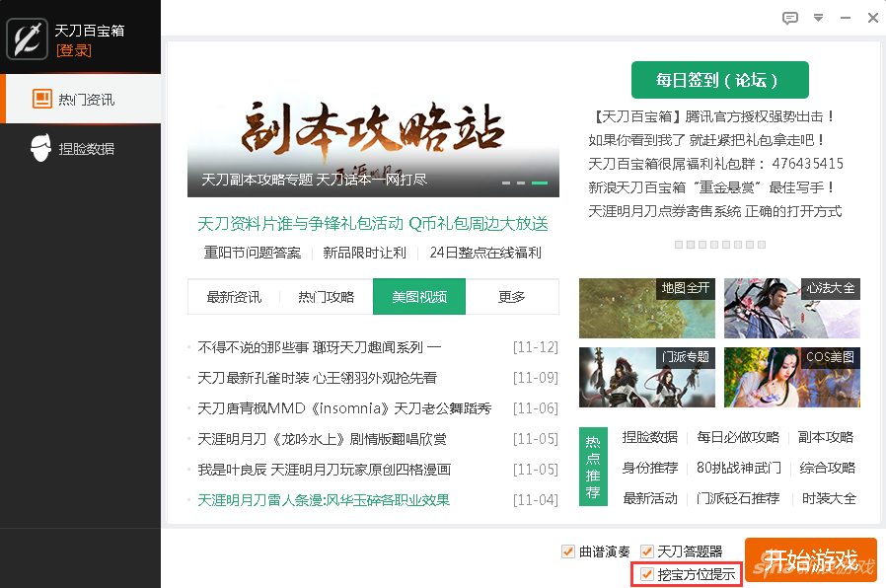The image size is (886, 588).
Task: Open the 80挑战神武门 link
Action: (x=739, y=468)
